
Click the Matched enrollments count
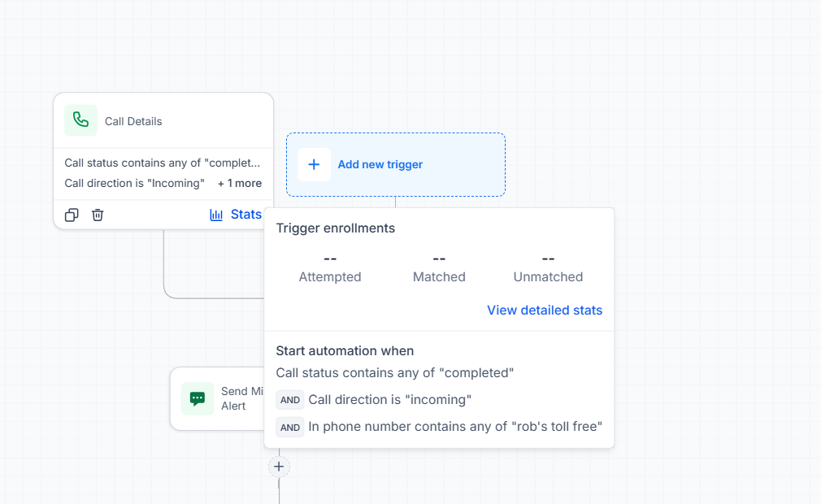439,259
